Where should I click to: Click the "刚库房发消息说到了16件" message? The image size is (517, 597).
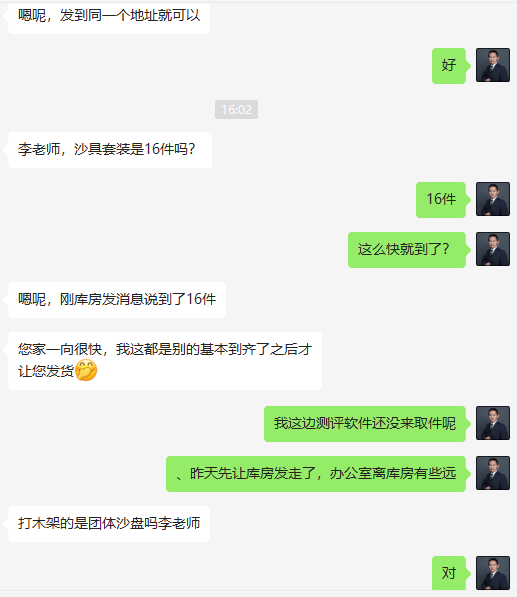(x=117, y=300)
